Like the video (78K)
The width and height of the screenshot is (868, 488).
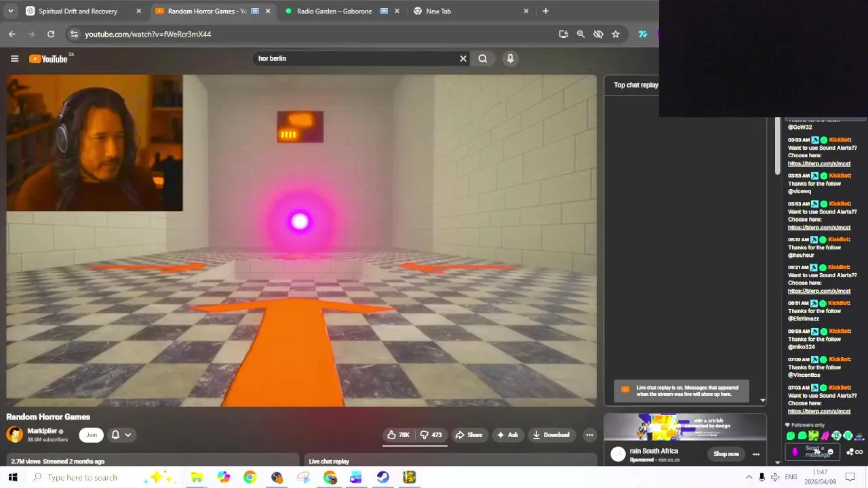pos(398,435)
